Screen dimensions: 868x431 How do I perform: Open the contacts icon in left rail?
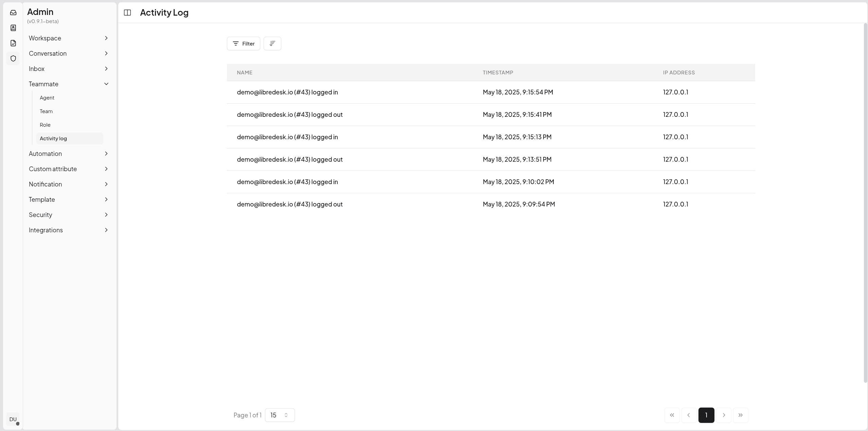13,28
